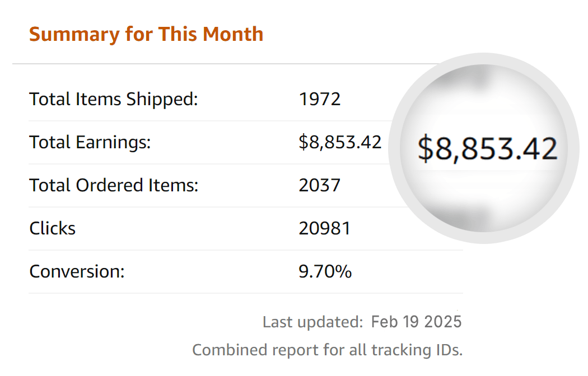The image size is (588, 376).
Task: Click the word Summary in the heading
Action: (x=74, y=35)
